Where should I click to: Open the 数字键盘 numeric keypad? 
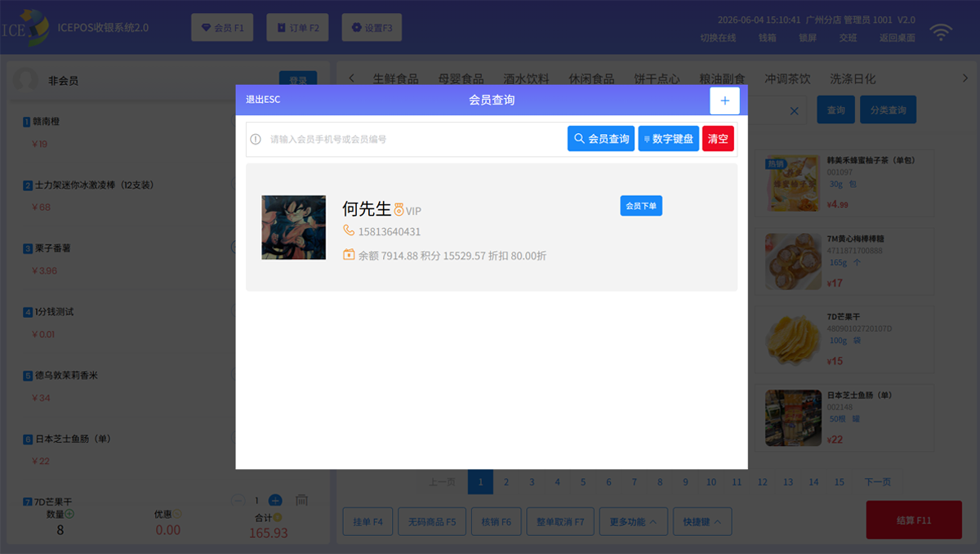pyautogui.click(x=669, y=139)
